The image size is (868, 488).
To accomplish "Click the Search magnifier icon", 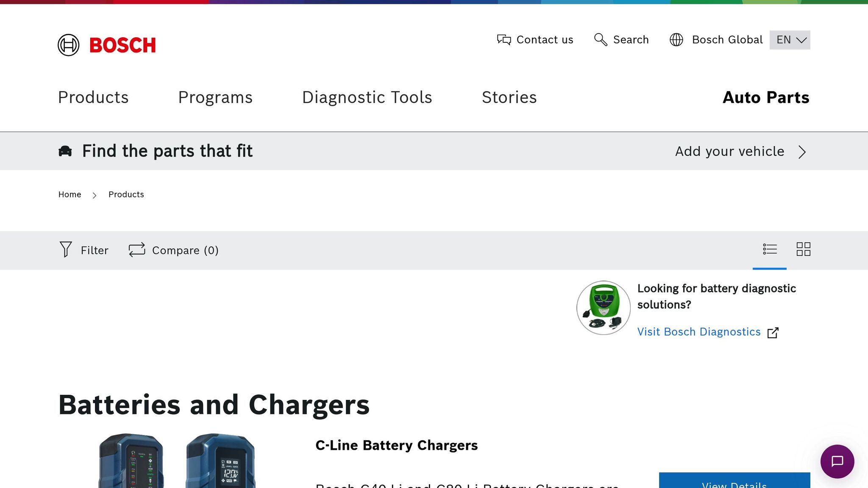I will click(601, 39).
